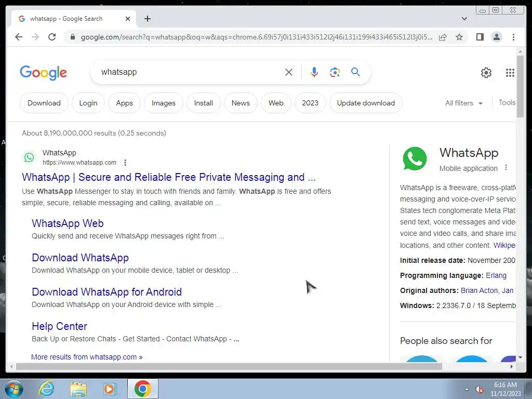Select the Login filter chip
Viewport: 532px width, 399px height.
coord(88,103)
